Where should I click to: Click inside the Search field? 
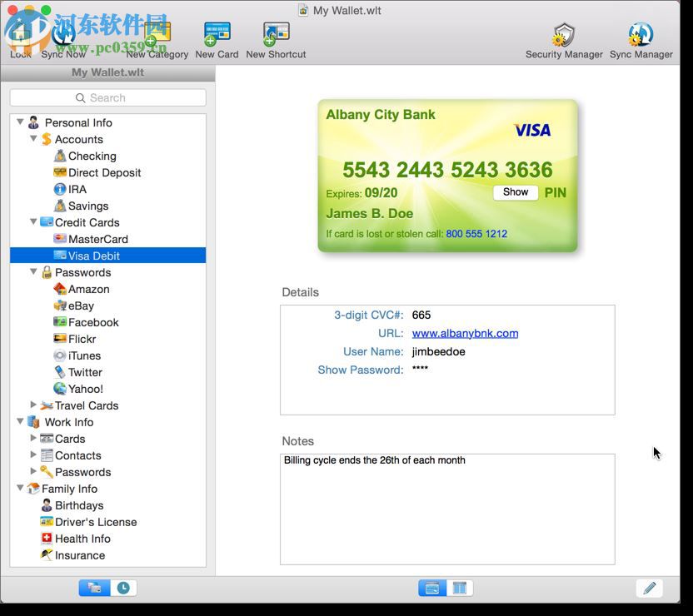coord(107,97)
